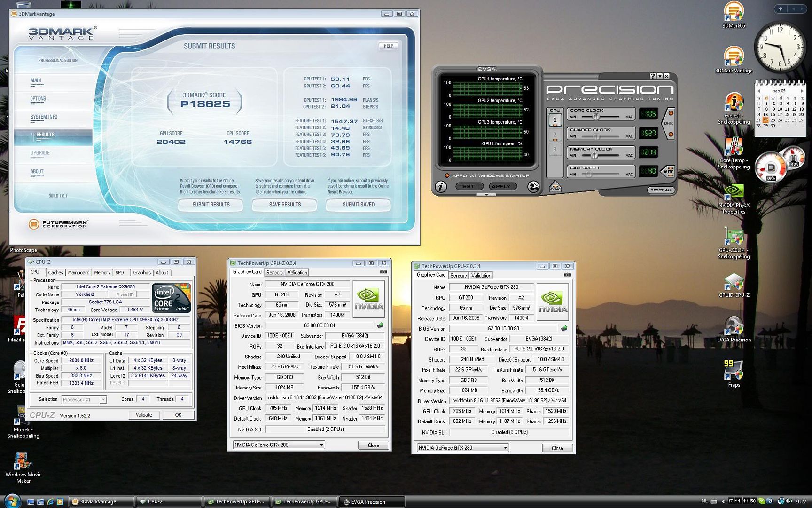
Task: Open Fraps desktop shortcut
Action: pos(734,373)
